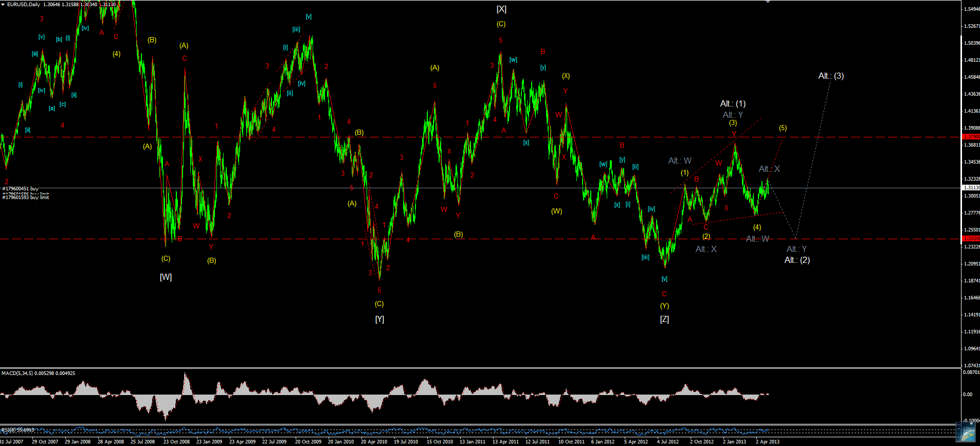The height and width of the screenshot is (446, 980).
Task: Select the Alt.: (1) wave label
Action: click(733, 104)
